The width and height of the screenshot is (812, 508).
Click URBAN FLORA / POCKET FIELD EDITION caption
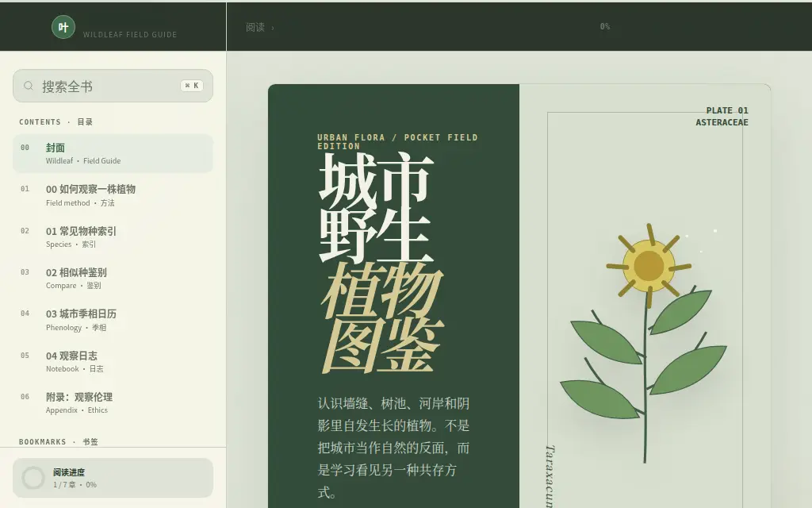pyautogui.click(x=397, y=141)
